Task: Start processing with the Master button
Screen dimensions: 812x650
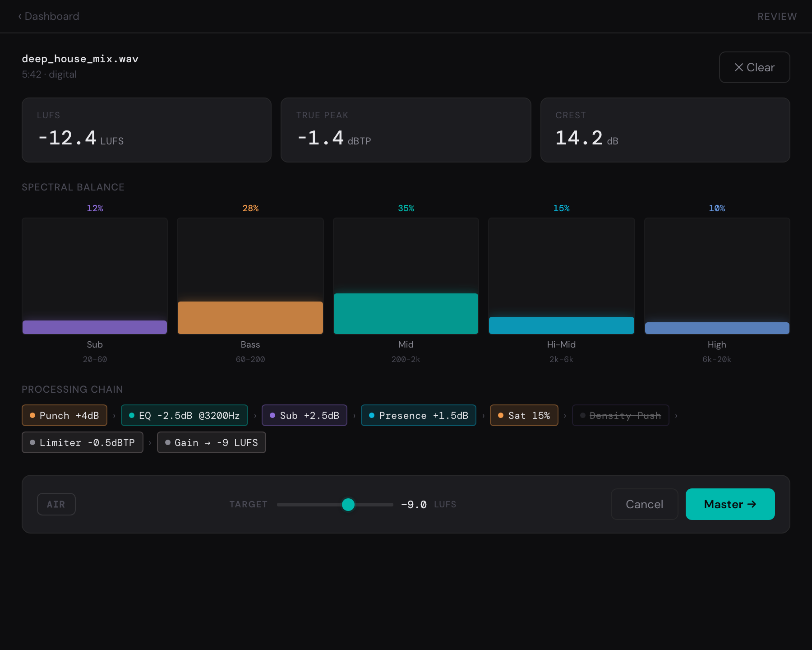Action: click(730, 504)
